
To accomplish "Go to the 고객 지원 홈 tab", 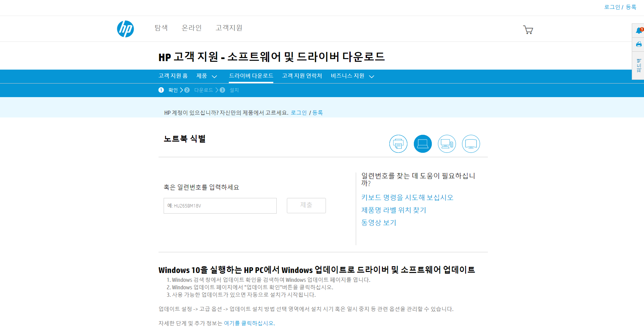I will 173,76.
